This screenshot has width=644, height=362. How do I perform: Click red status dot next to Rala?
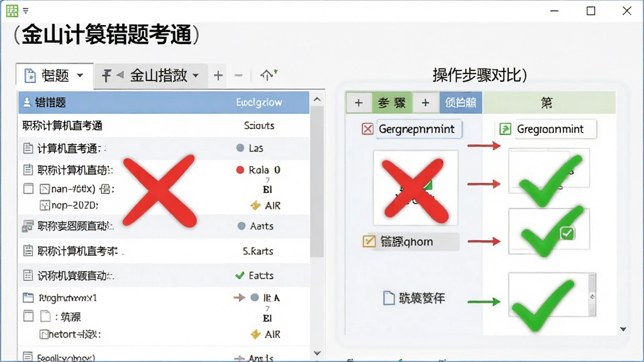coord(240,170)
